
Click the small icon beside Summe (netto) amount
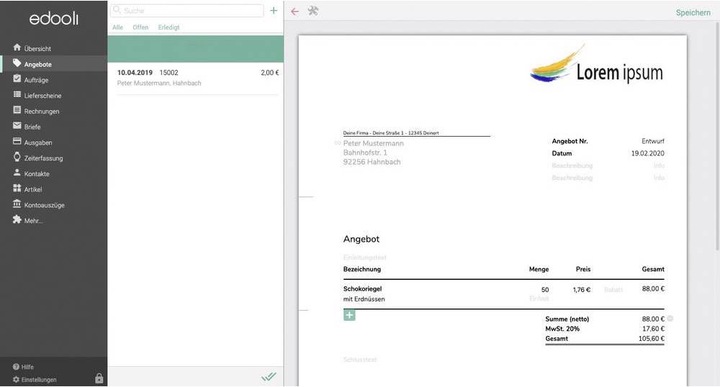(670, 318)
